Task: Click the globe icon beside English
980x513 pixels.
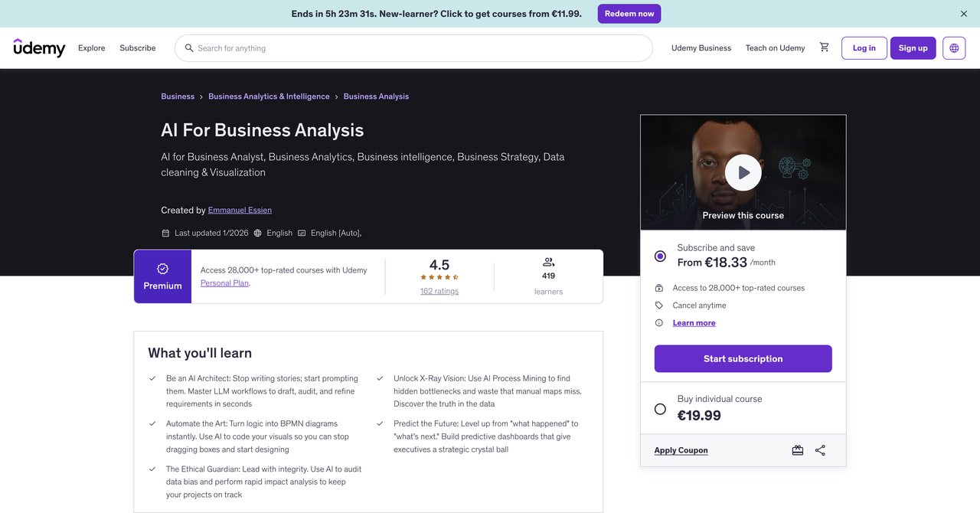Action: (257, 233)
